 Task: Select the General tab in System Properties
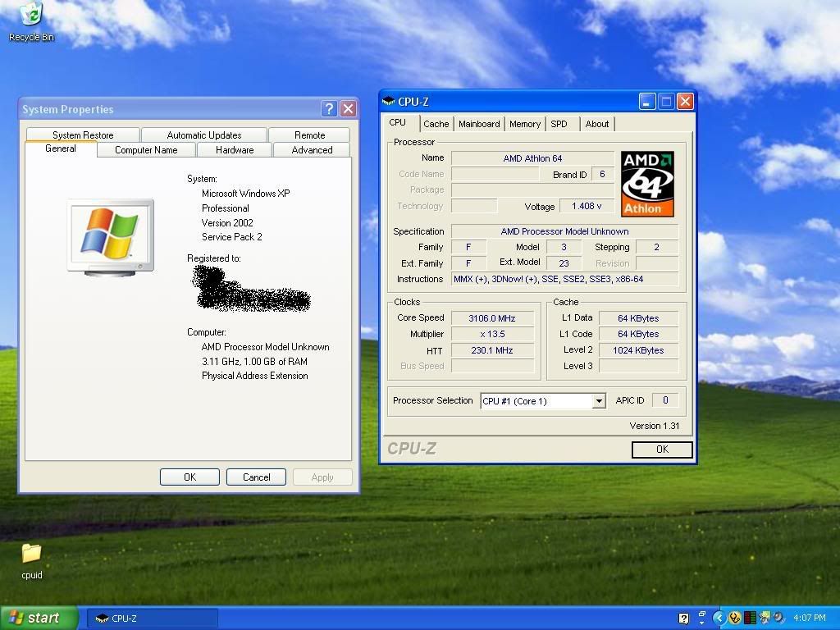pyautogui.click(x=61, y=149)
